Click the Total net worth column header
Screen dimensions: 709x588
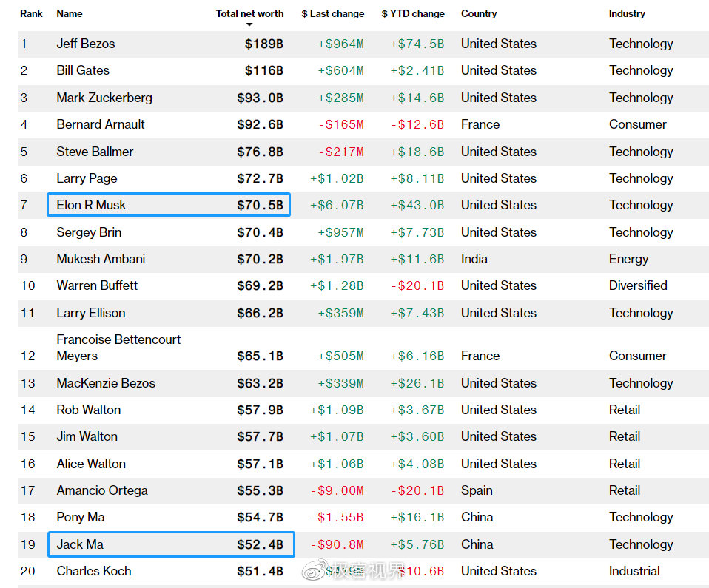[249, 13]
